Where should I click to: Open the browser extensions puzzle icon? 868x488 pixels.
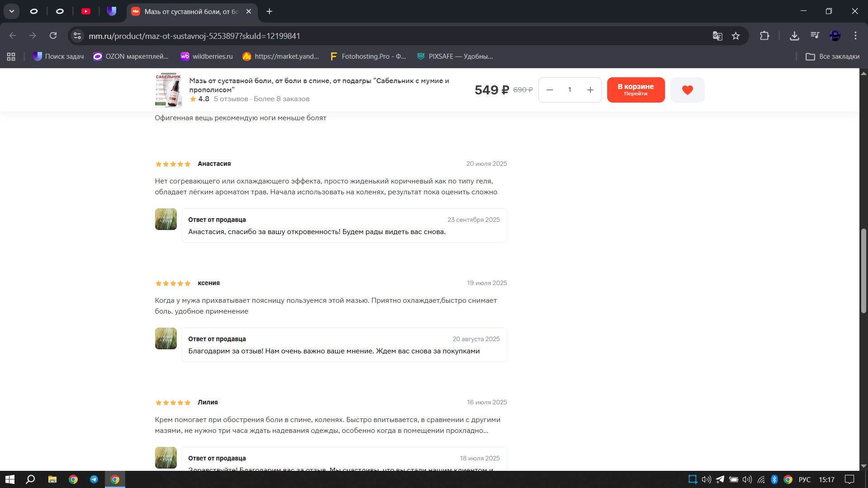(x=764, y=36)
